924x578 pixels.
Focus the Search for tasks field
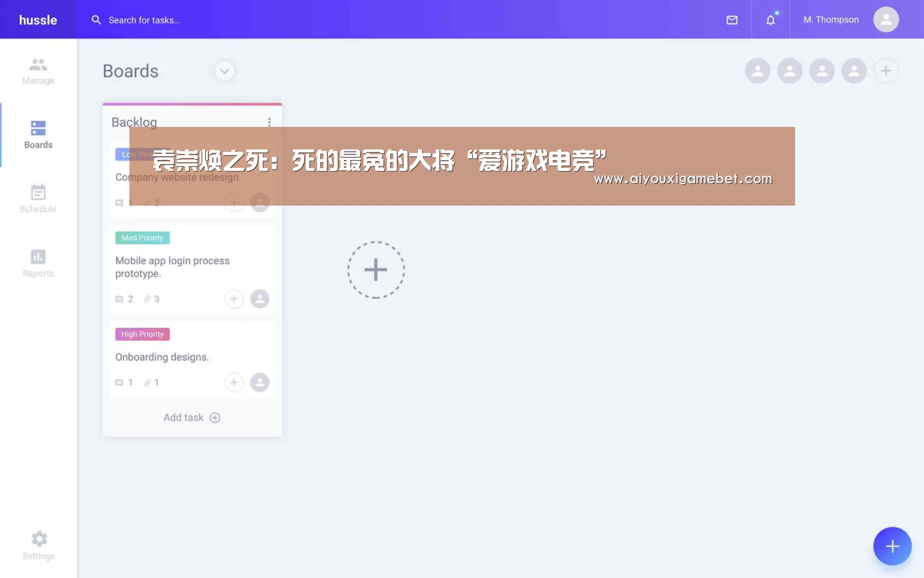(144, 20)
